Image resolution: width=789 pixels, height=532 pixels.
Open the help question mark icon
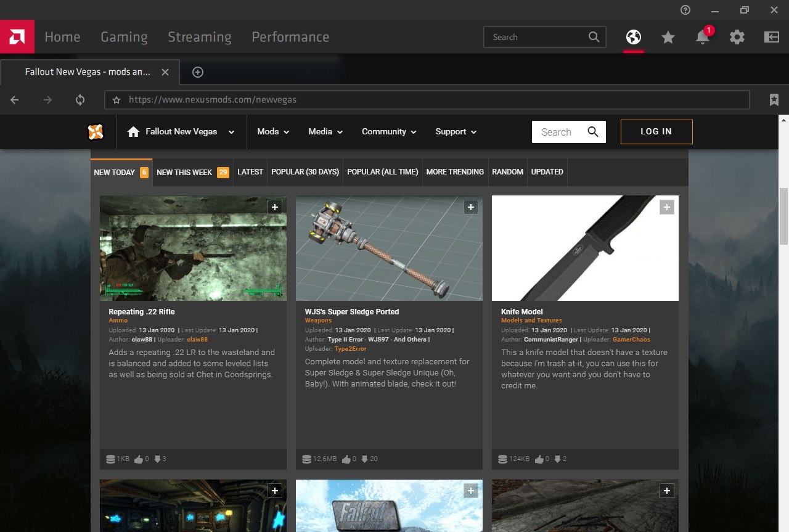(x=685, y=10)
